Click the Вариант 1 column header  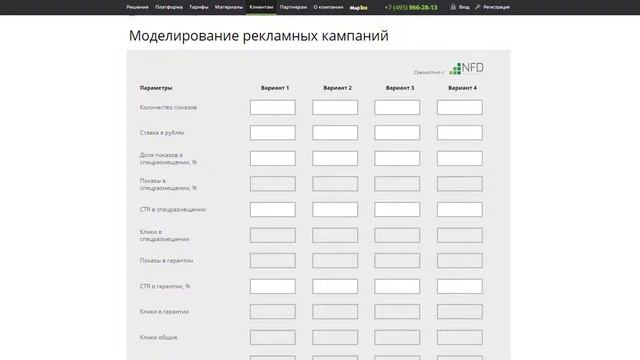click(x=275, y=88)
